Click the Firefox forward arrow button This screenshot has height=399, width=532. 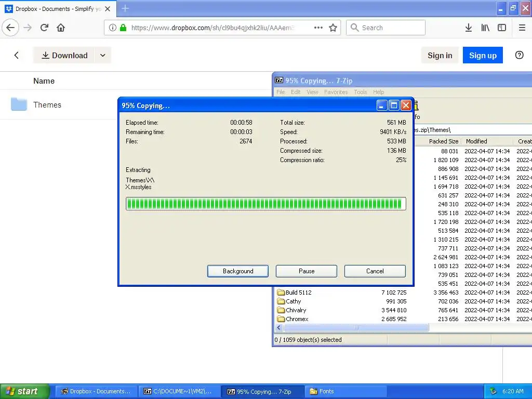[28, 28]
